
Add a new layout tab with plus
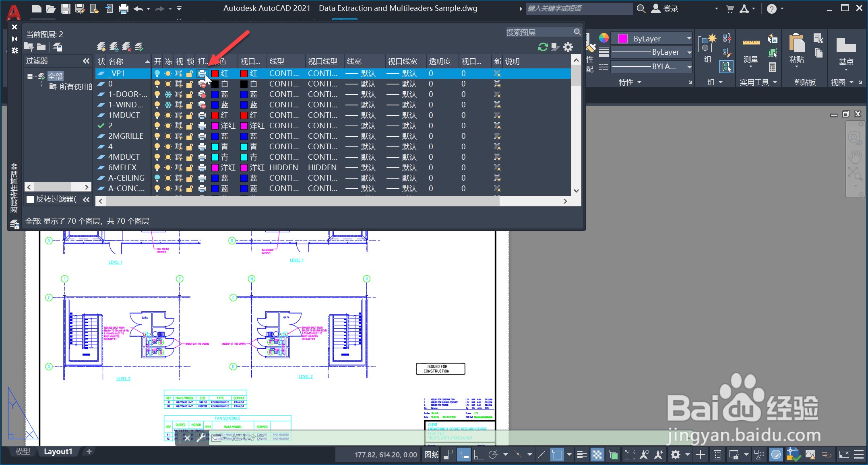click(x=89, y=452)
